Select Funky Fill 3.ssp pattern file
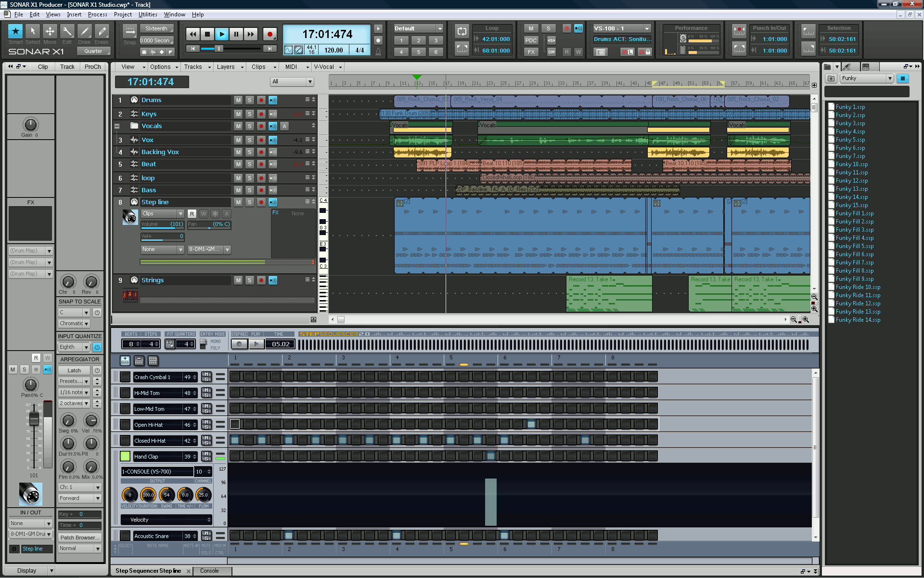Viewport: 924px width, 578px height. 854,230
